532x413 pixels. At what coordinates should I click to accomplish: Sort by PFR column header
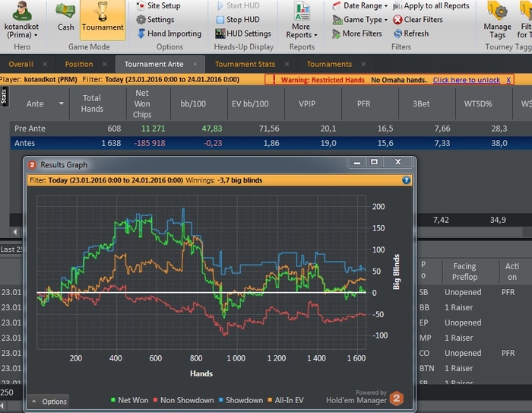(x=364, y=103)
